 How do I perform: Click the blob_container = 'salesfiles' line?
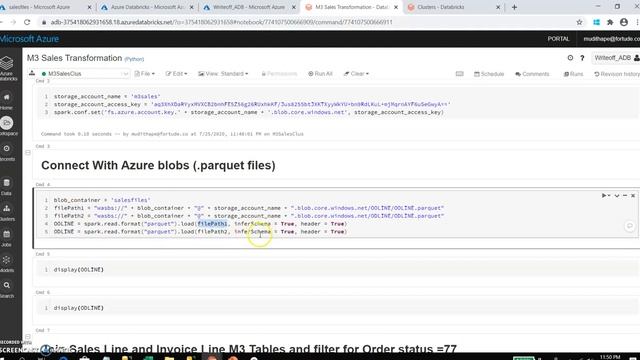[x=102, y=200]
